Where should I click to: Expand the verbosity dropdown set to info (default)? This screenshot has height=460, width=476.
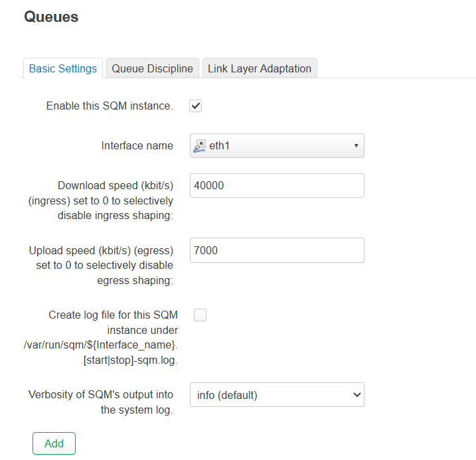pos(277,395)
